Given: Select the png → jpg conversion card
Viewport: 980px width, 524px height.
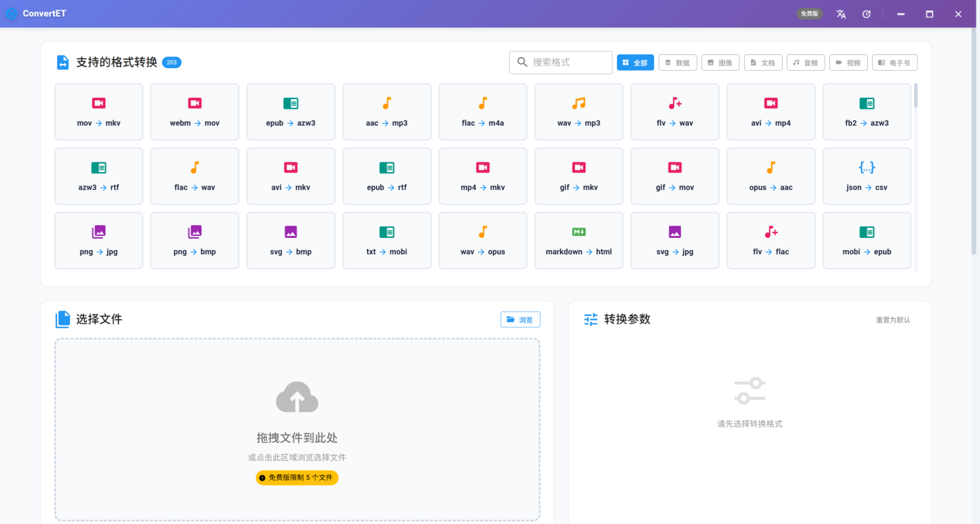Looking at the screenshot, I should 98,241.
